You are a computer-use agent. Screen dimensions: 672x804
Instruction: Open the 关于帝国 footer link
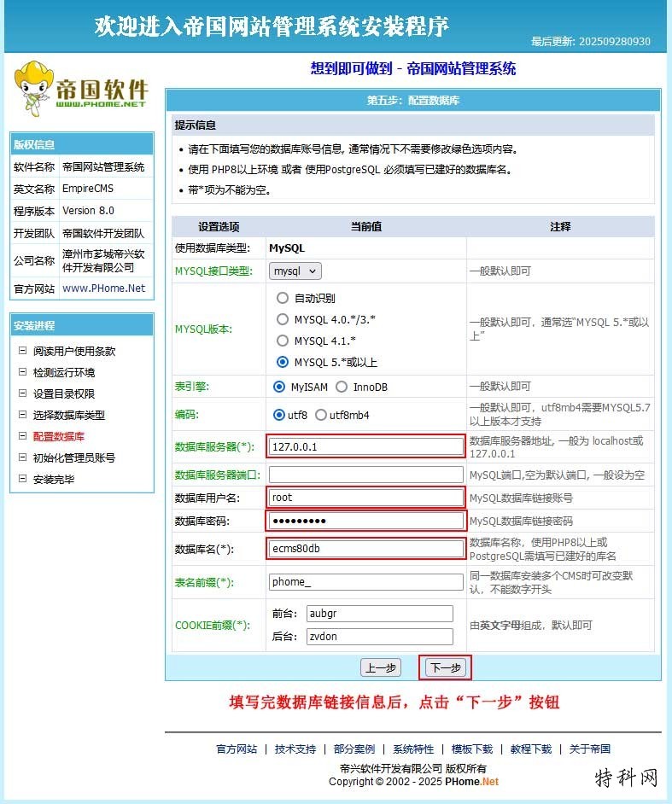(x=590, y=749)
